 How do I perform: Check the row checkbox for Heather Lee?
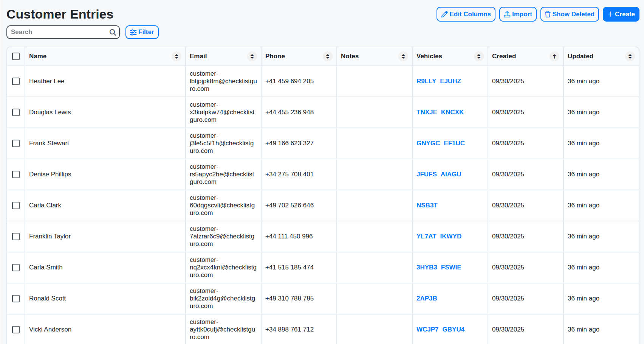16,81
